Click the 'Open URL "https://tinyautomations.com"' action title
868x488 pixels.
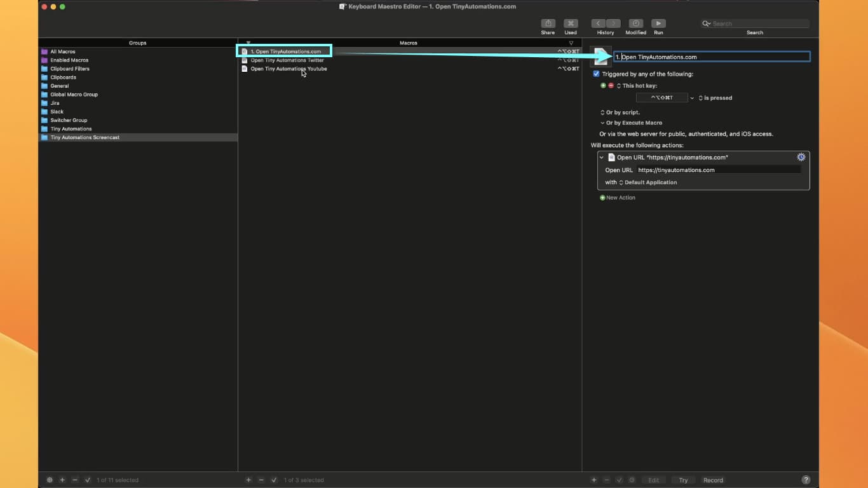pos(672,157)
